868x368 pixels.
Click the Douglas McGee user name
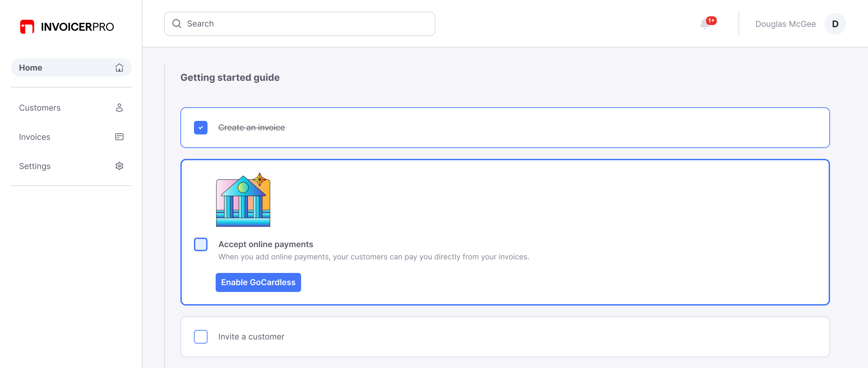pos(786,24)
